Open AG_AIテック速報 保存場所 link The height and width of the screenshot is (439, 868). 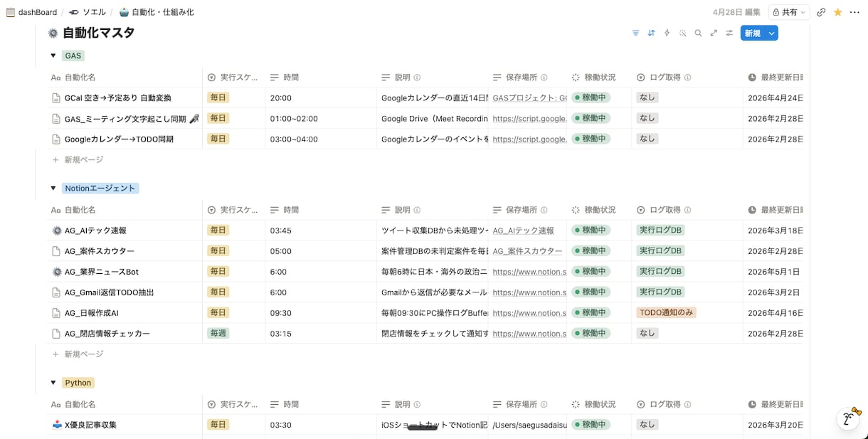[523, 231]
